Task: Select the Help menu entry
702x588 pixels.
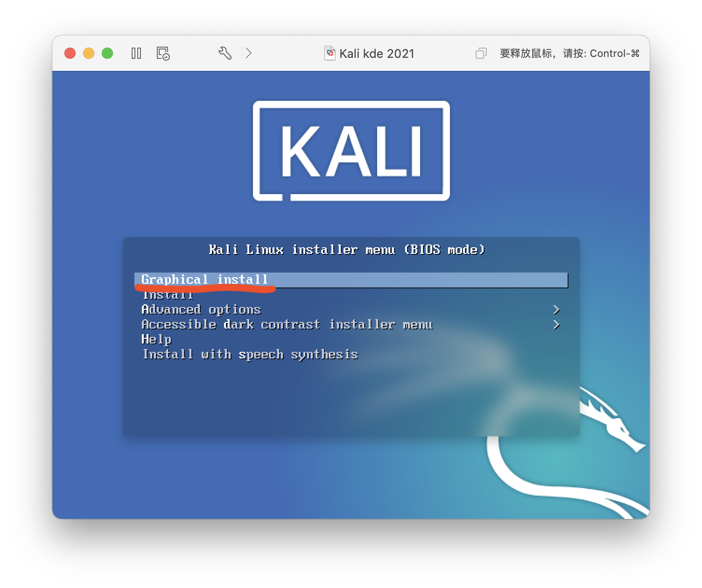Action: click(x=156, y=339)
